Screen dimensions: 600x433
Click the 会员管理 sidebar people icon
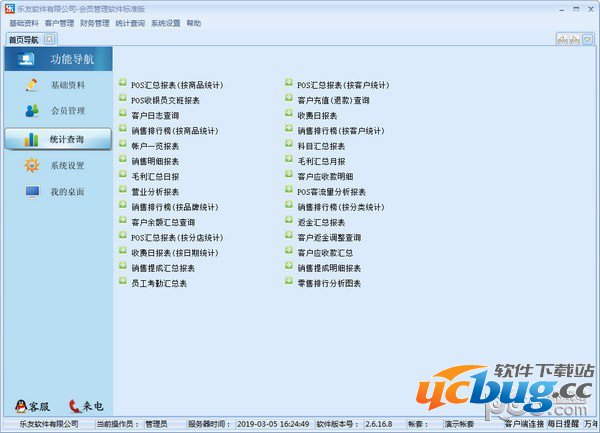click(32, 112)
